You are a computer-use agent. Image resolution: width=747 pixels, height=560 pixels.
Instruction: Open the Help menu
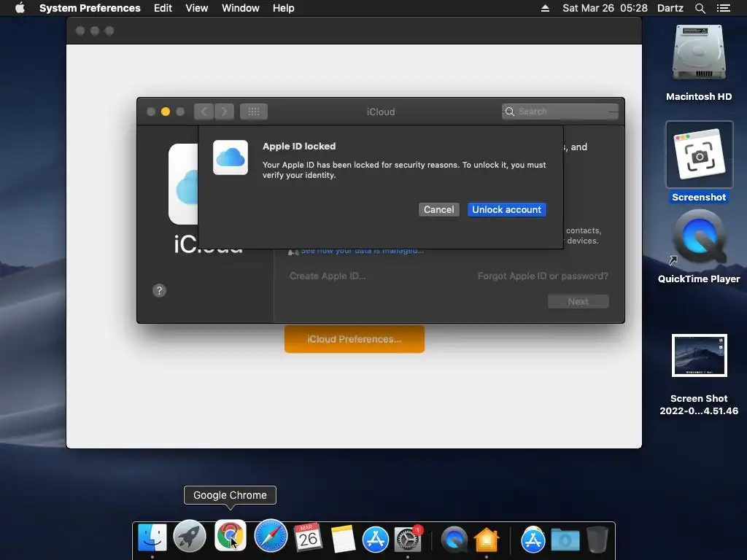[x=284, y=8]
